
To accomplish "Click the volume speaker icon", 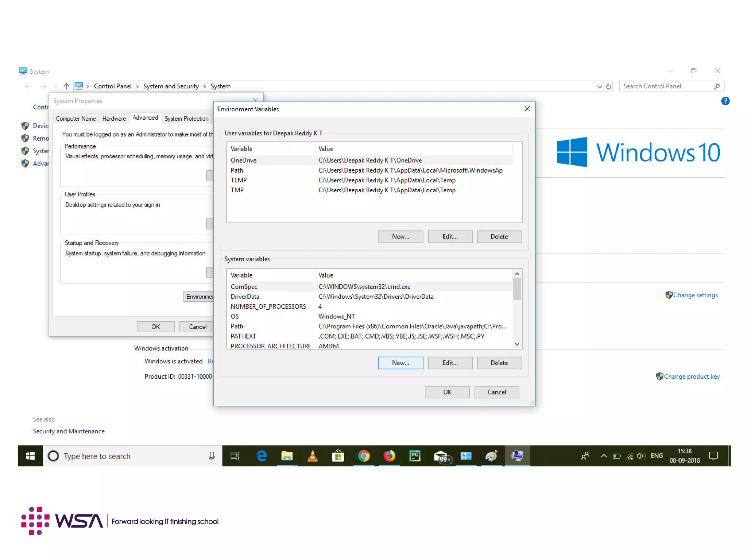I will pyautogui.click(x=641, y=456).
